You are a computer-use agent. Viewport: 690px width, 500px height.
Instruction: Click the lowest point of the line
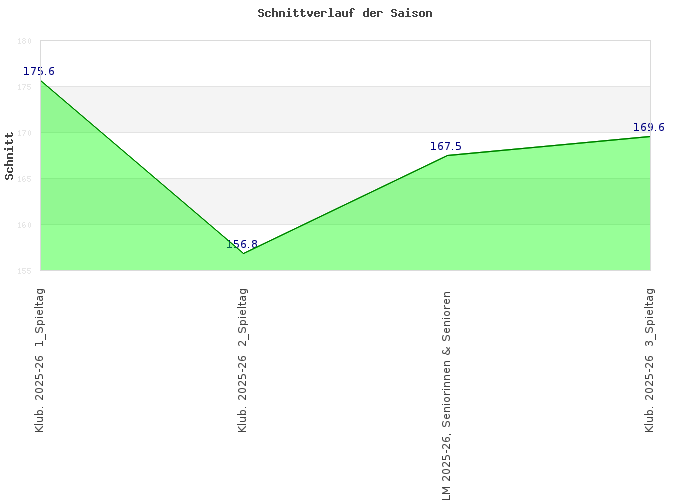[x=243, y=253]
